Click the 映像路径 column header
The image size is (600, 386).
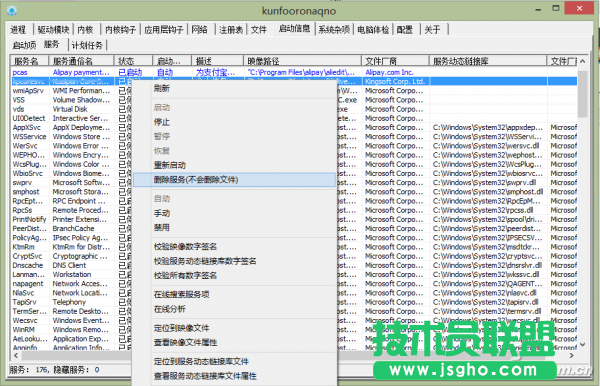point(302,61)
